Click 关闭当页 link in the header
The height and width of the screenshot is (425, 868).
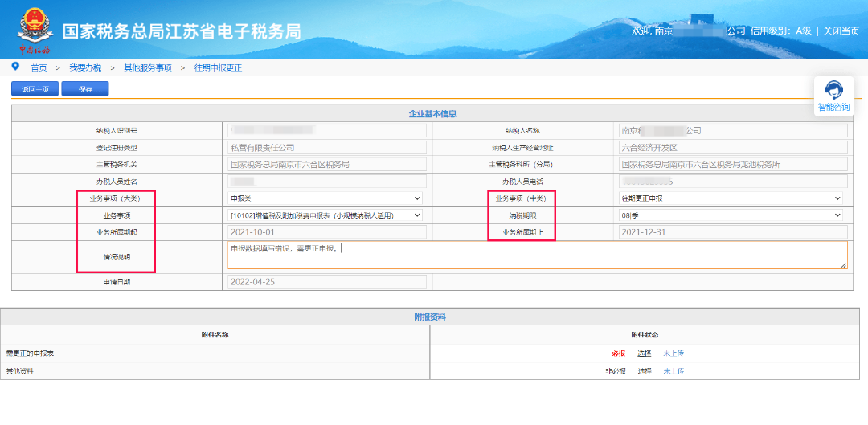841,31
